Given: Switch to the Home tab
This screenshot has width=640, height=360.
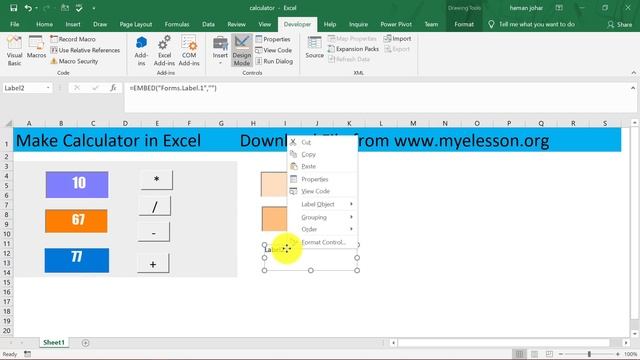Looking at the screenshot, I should [44, 24].
